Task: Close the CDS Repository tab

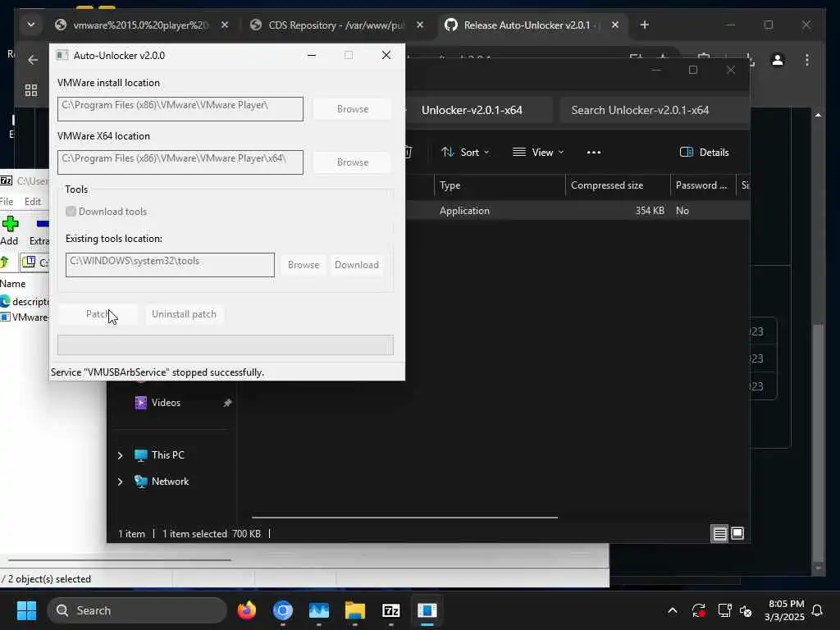Action: [420, 25]
